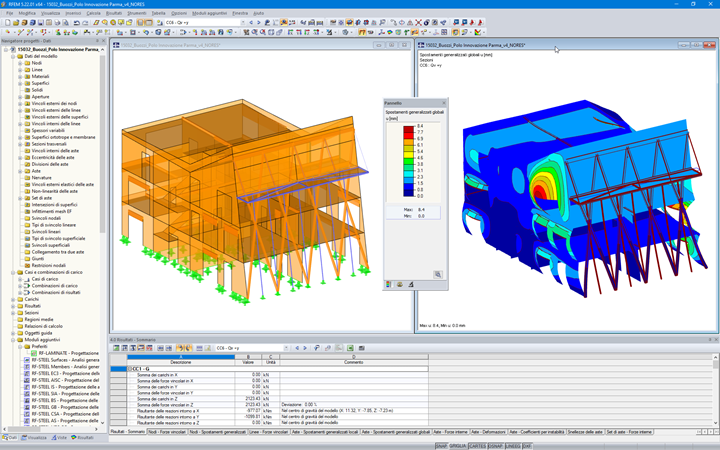The image size is (720, 450).
Task: Toggle the SNAP status bar button
Action: point(441,446)
